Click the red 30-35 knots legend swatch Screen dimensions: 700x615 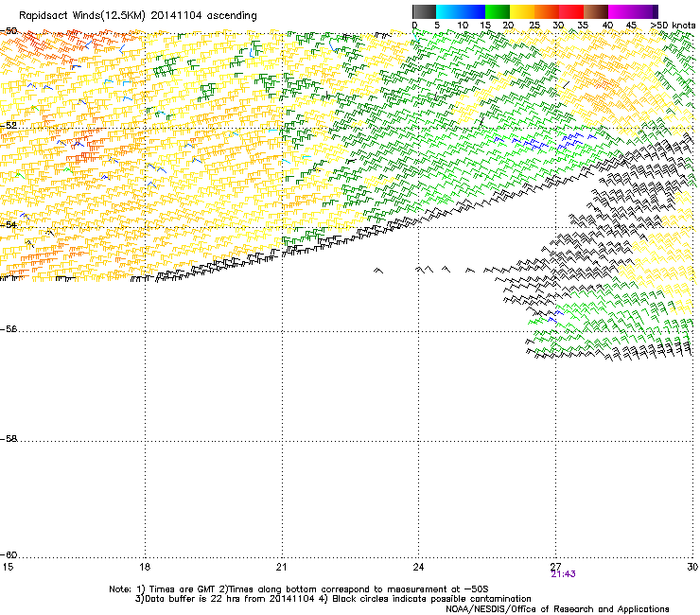coord(571,11)
